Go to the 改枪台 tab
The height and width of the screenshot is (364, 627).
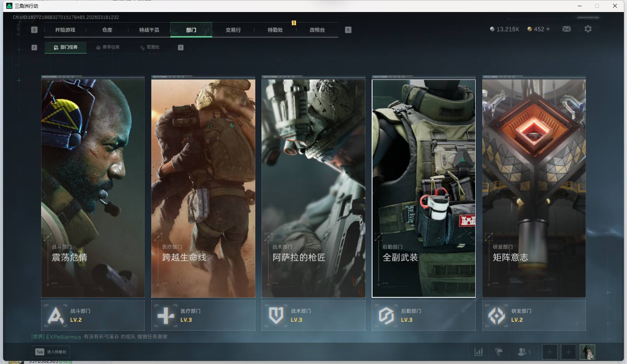click(317, 30)
